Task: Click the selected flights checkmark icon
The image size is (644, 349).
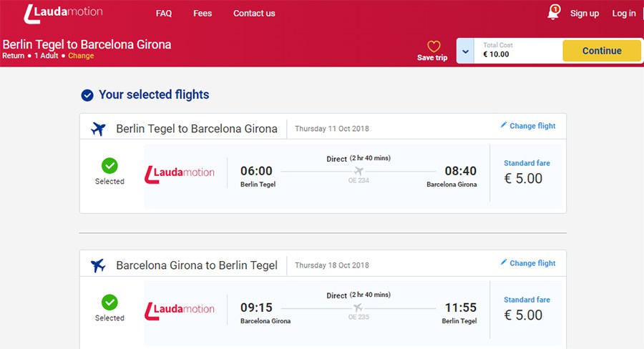Action: point(87,95)
